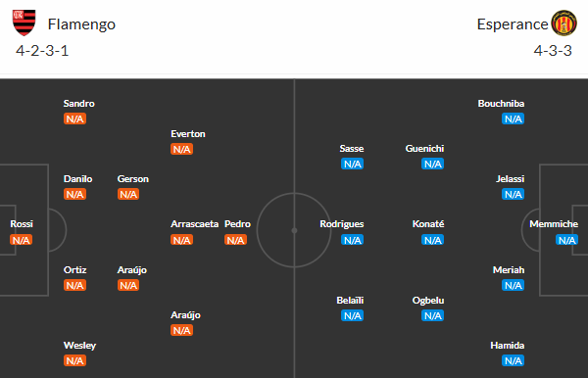Click Rodrigues' blue N/A rating badge
The height and width of the screenshot is (378, 588).
coord(353,240)
